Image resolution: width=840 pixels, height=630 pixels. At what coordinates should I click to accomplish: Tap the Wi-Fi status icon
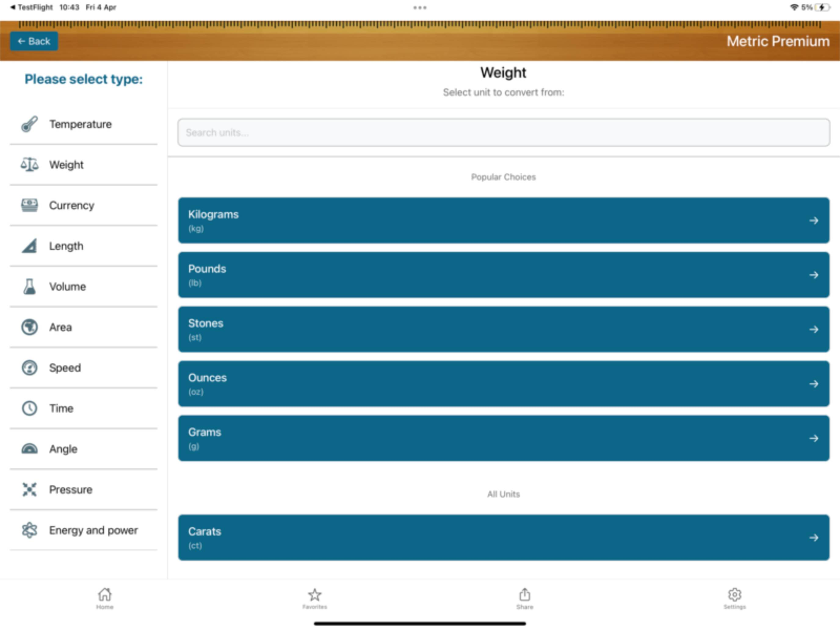[794, 7]
